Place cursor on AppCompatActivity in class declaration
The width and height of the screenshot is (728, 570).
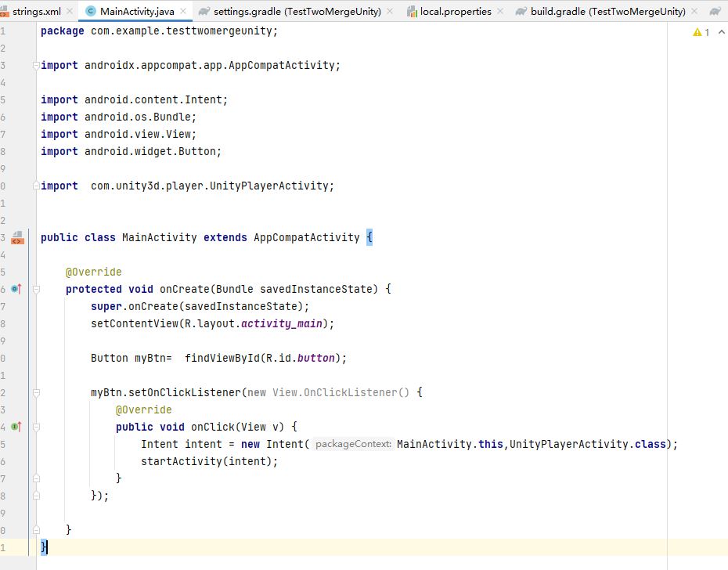click(306, 237)
